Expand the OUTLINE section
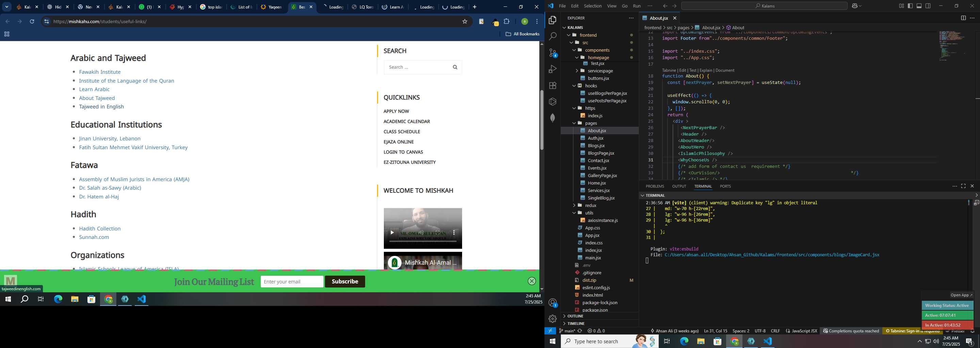Viewport: 980px width, 348px height. click(575, 316)
